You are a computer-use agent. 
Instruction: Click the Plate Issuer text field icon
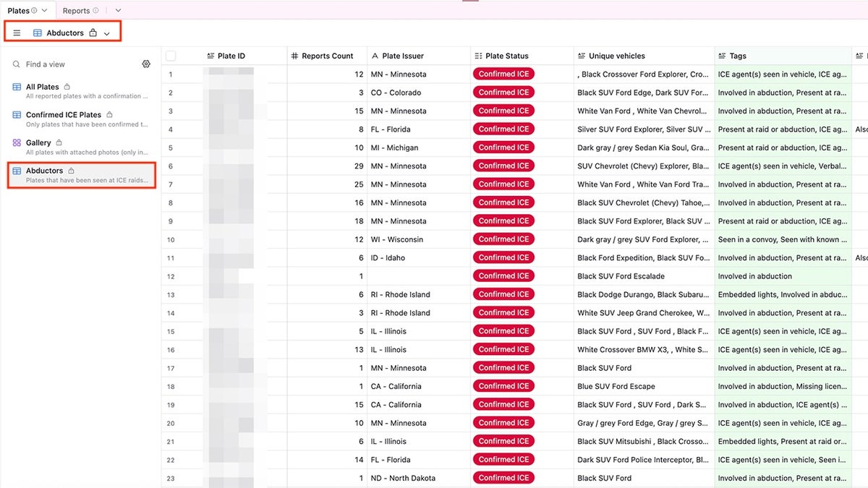tap(375, 56)
